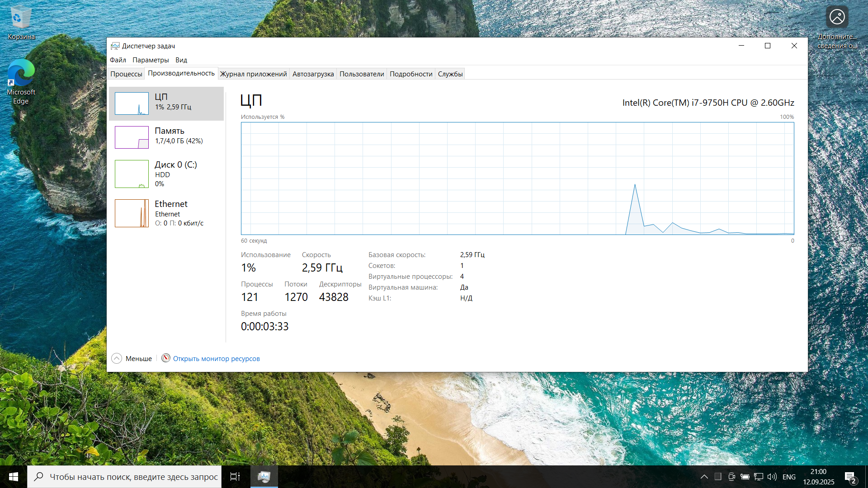Click the ENG language indicator
868x488 pixels.
[789, 477]
